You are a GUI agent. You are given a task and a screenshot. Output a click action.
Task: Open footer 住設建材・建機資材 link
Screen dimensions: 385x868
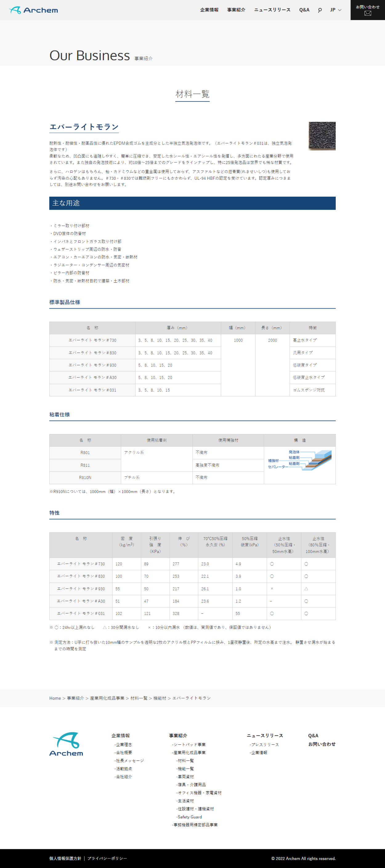(195, 809)
